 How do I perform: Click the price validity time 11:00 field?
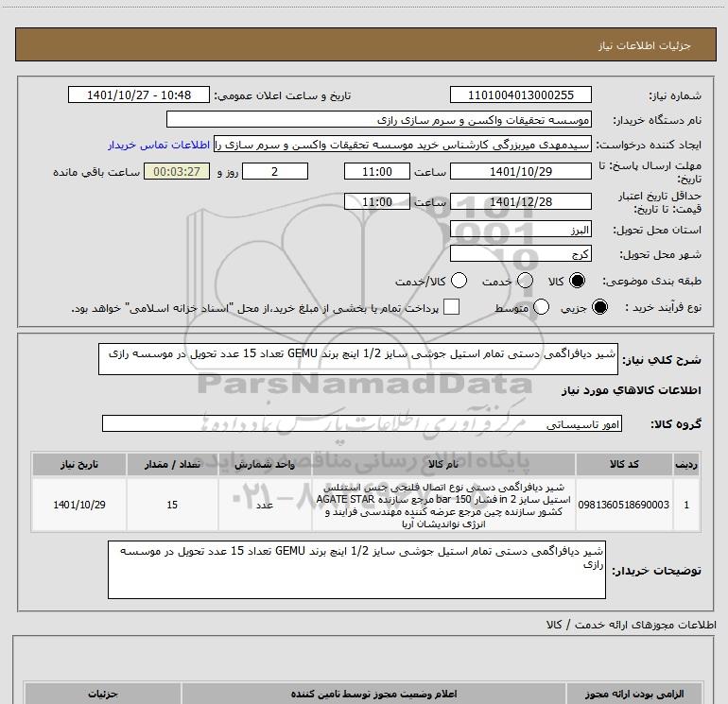[377, 201]
